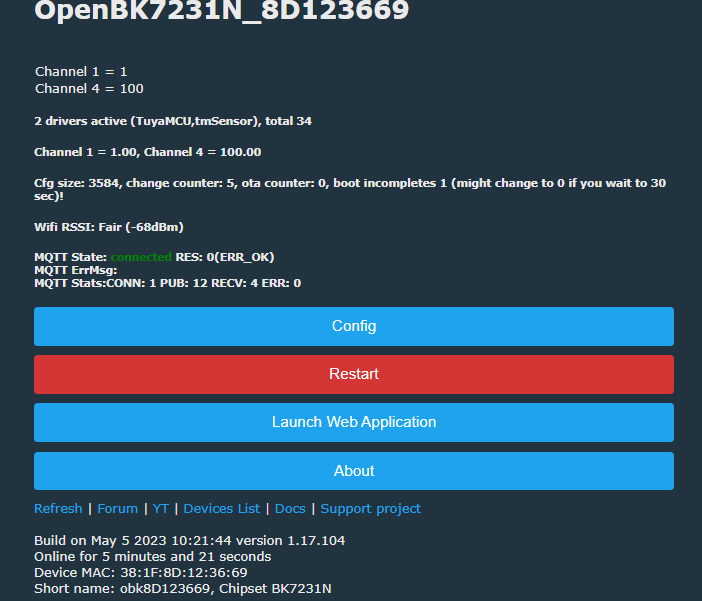Screen dimensions: 702x601
Task: Click the green 'connected' MQTT state
Action: pyautogui.click(x=141, y=257)
